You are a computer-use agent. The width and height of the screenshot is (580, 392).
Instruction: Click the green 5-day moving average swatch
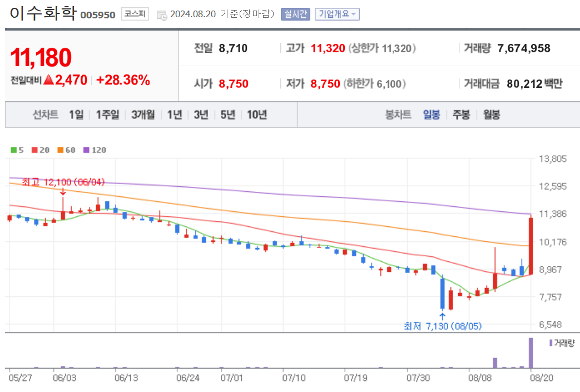[14, 150]
